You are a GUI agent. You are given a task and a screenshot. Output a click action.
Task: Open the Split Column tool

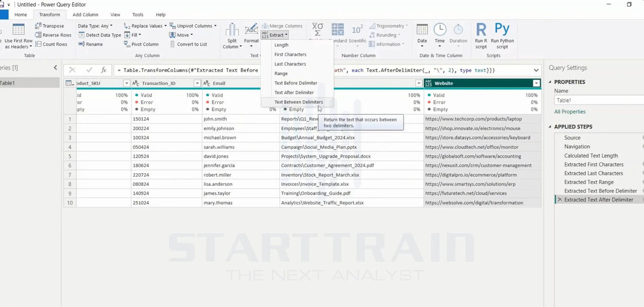(232, 36)
